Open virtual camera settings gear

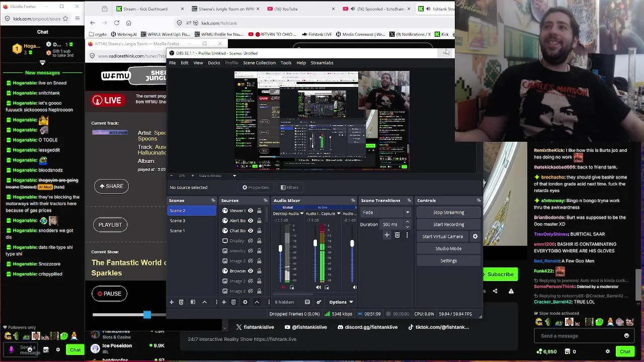[x=475, y=236]
